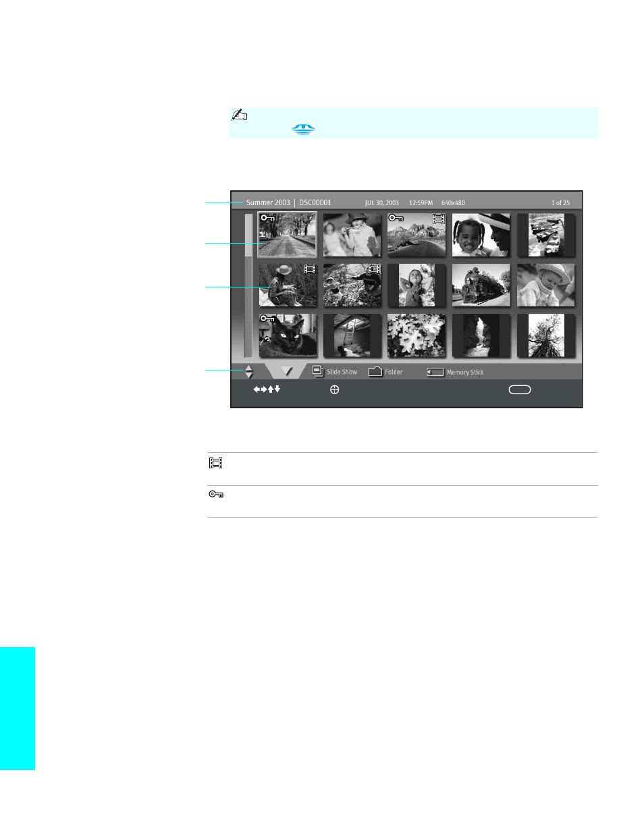644x828 pixels.
Task: Open the ladder in barn thumbnail
Action: (352, 335)
